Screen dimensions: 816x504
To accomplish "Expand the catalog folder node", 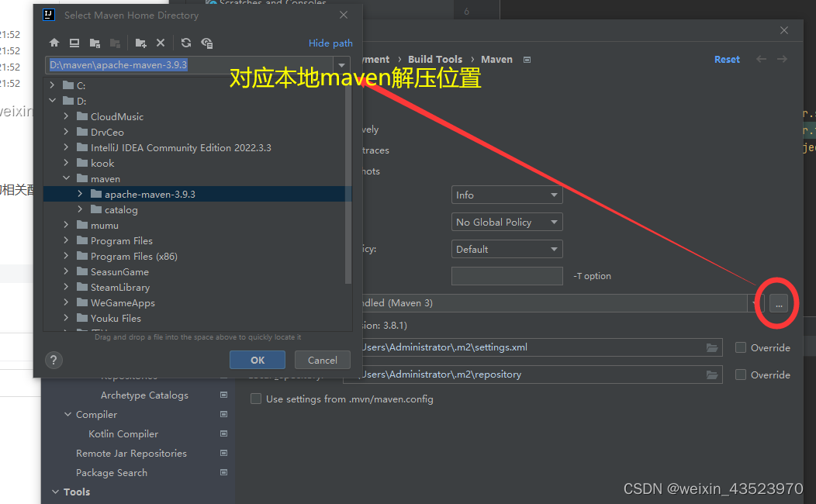I will click(x=80, y=209).
